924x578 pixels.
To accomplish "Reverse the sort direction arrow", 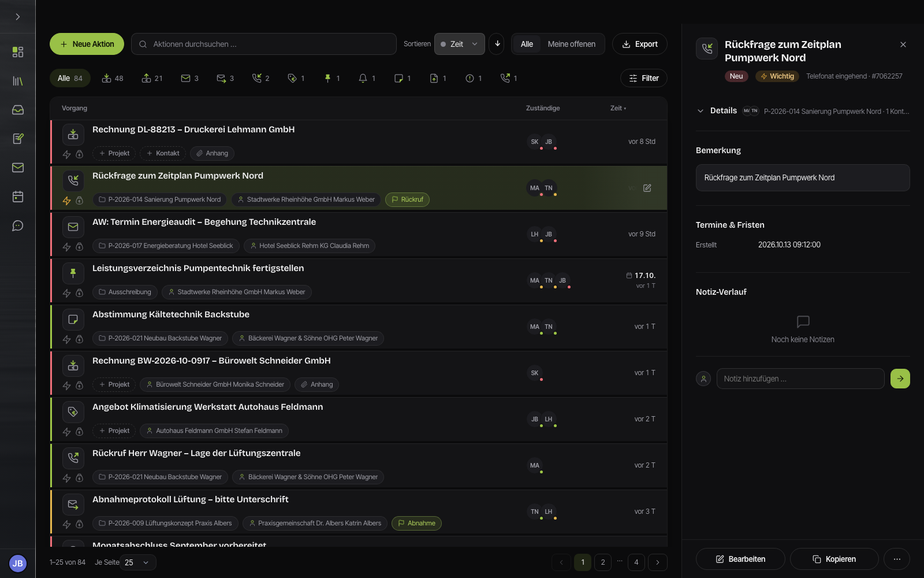I will click(x=497, y=44).
